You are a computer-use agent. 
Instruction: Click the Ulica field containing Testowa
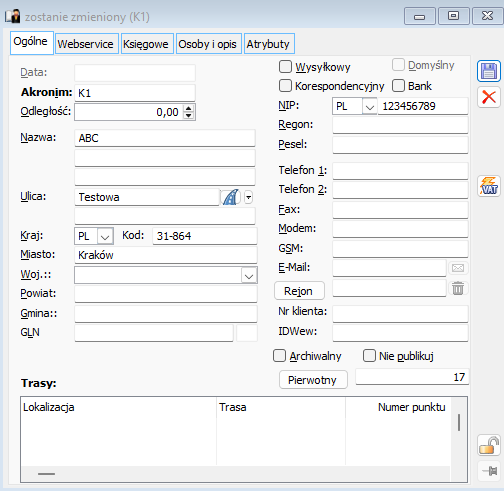click(x=147, y=197)
